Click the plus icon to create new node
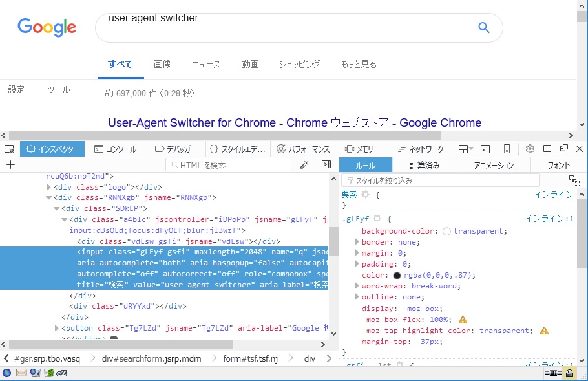The image size is (588, 381). pyautogui.click(x=10, y=165)
